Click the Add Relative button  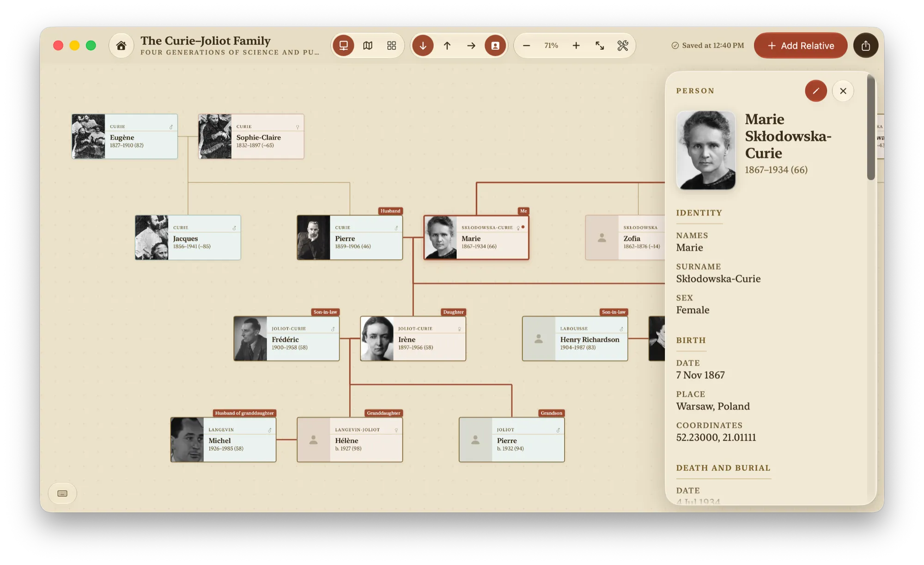pos(801,45)
